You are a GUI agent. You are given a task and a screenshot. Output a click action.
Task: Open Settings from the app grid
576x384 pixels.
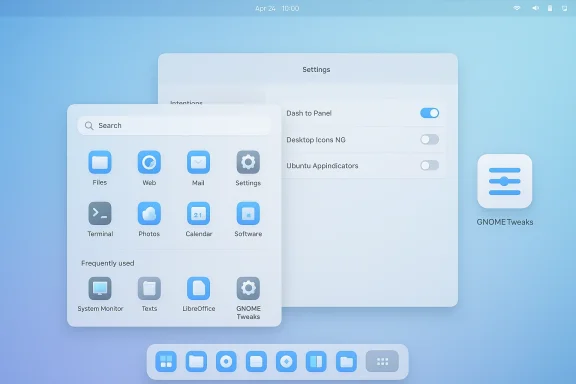248,162
